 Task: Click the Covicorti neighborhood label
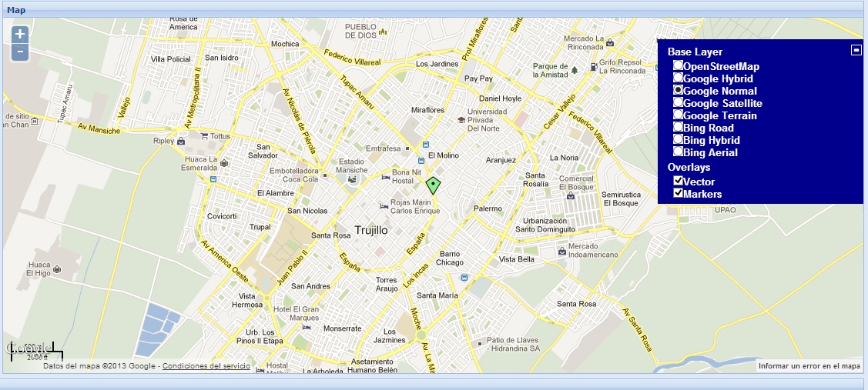point(222,215)
